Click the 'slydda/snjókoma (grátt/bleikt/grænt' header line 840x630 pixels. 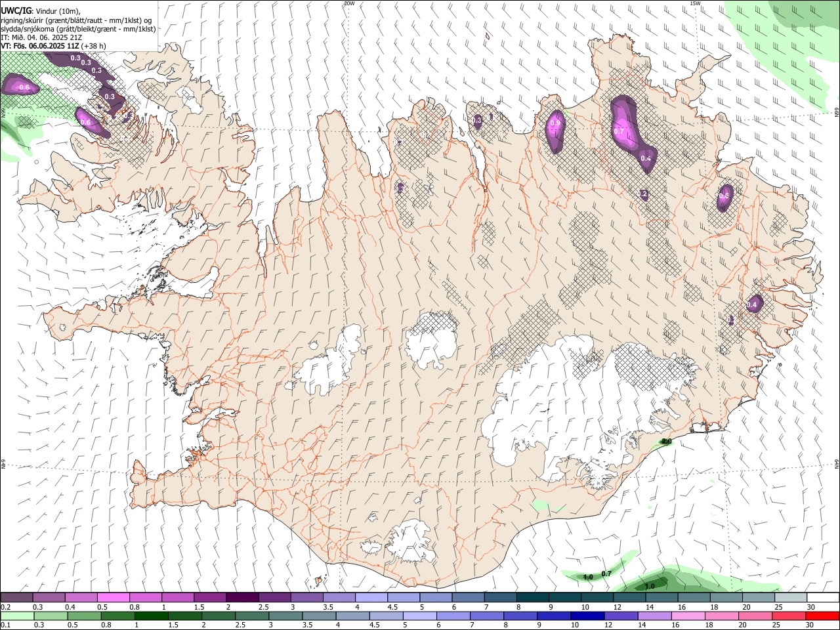tap(78, 29)
